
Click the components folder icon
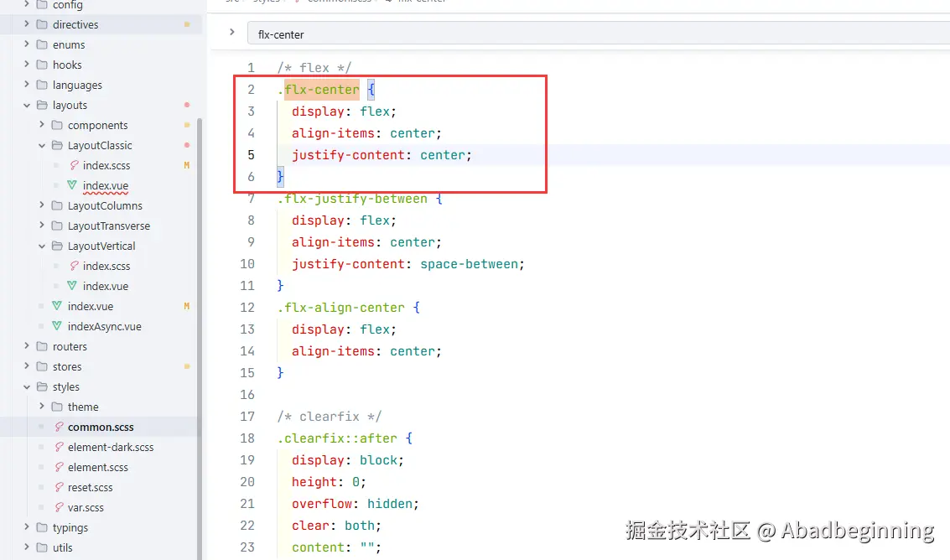tap(57, 125)
